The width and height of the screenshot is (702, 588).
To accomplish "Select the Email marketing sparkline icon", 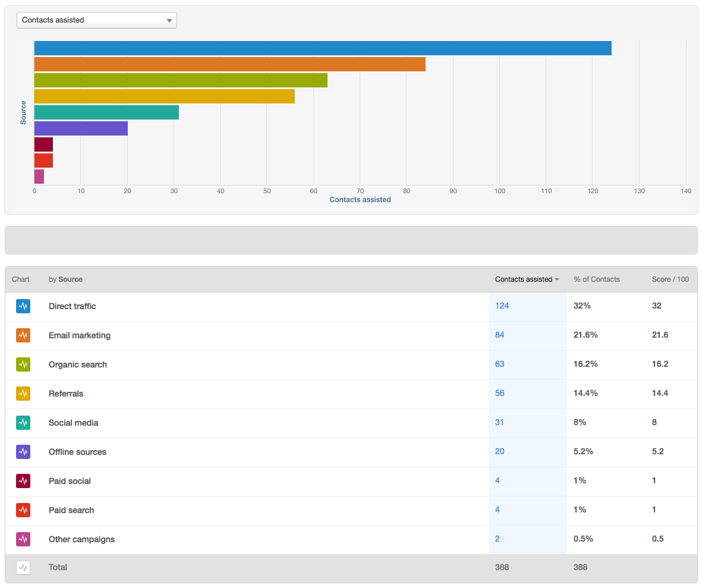I will pyautogui.click(x=23, y=335).
